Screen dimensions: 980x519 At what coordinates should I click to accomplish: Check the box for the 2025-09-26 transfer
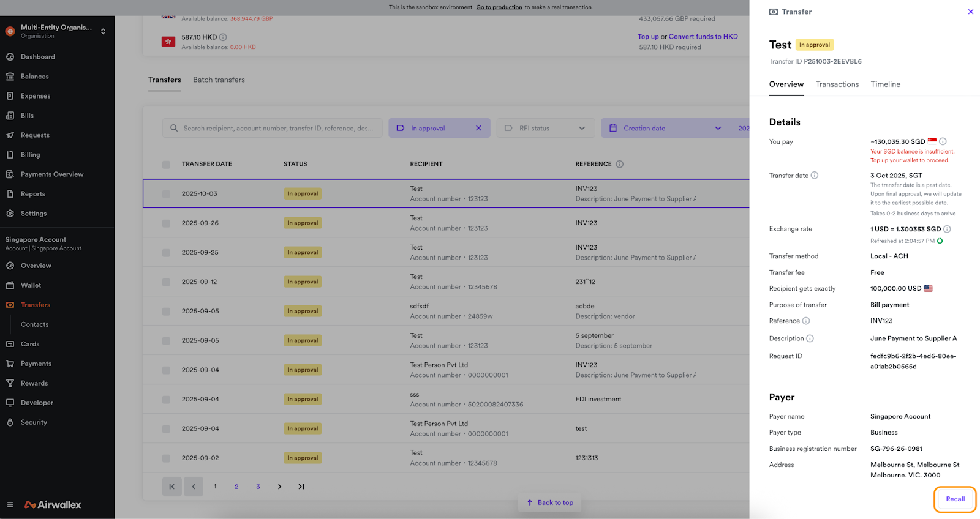click(x=166, y=223)
